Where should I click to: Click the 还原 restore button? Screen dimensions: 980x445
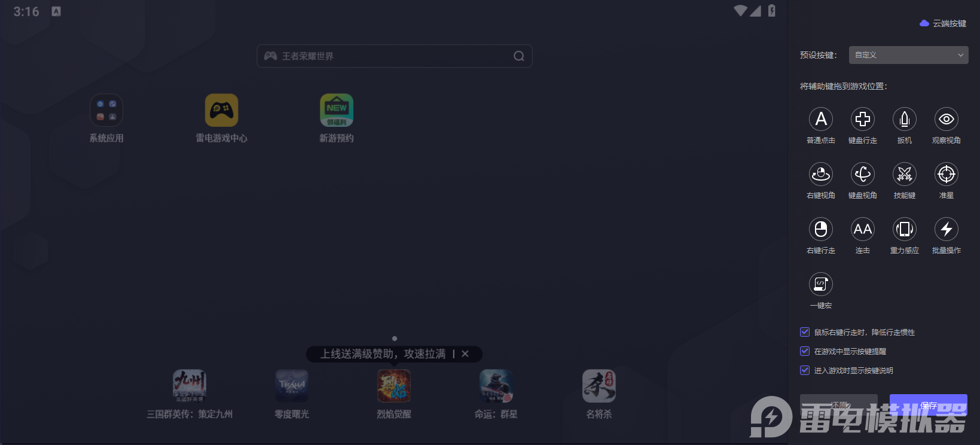(839, 405)
